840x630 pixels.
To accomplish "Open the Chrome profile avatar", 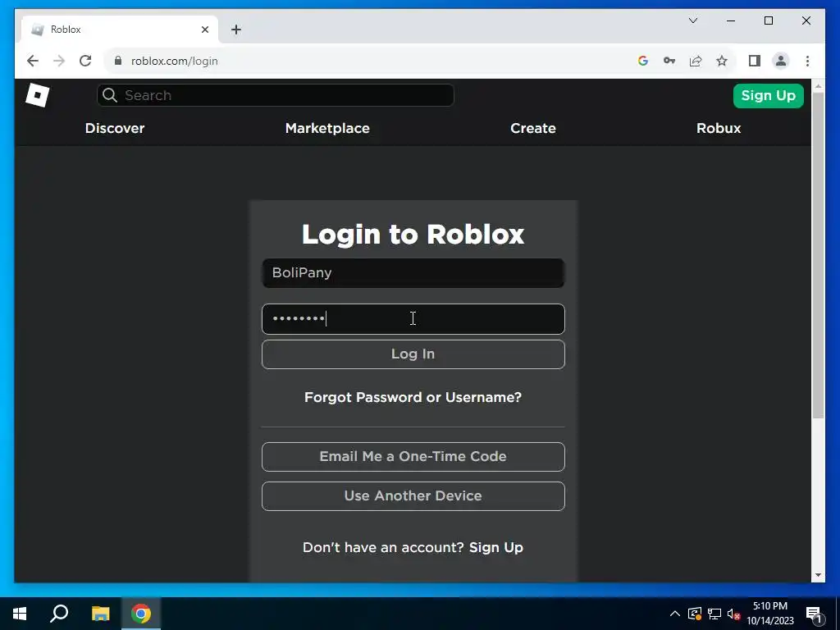I will [781, 61].
